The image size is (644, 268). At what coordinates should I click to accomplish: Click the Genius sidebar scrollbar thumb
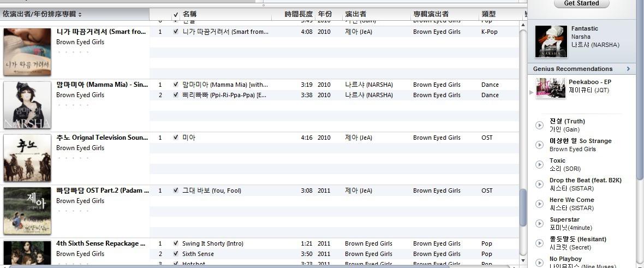640,89
